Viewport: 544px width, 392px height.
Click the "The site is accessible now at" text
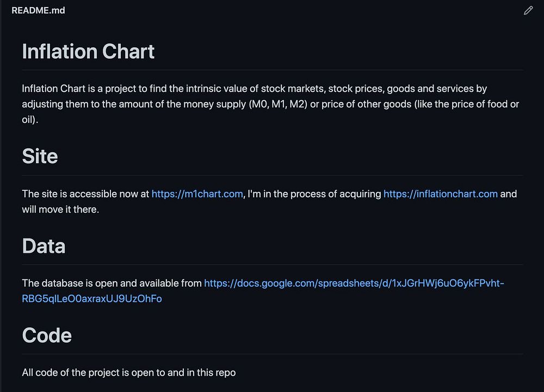85,194
